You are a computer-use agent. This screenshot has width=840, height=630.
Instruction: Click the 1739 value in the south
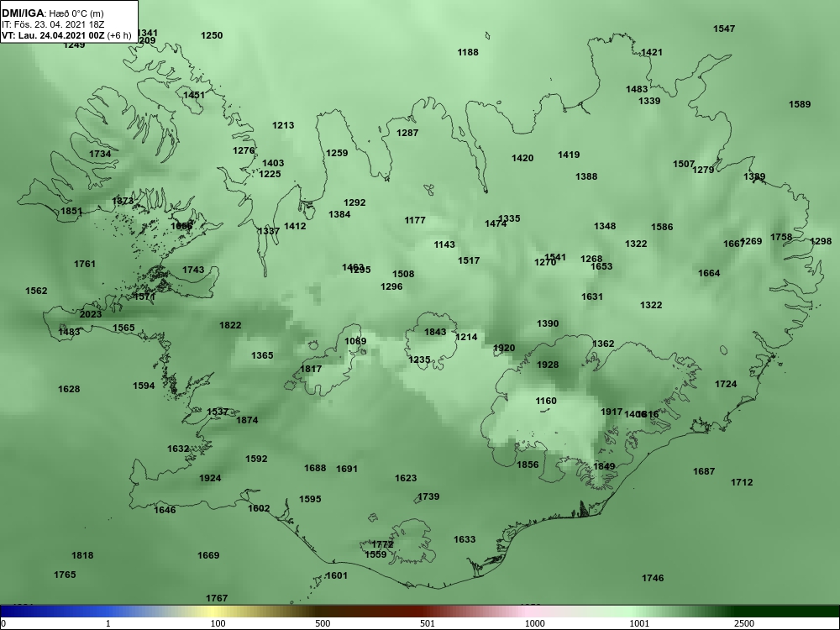click(x=428, y=496)
